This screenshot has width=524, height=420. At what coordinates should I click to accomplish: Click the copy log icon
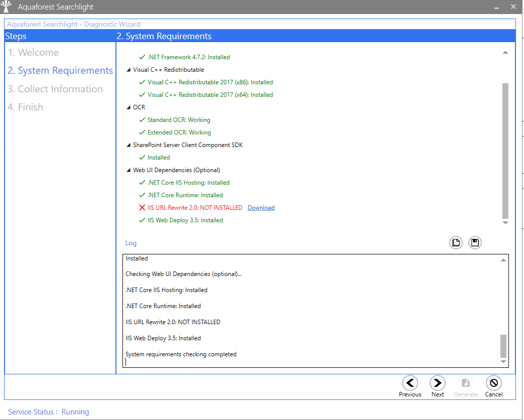[456, 243]
